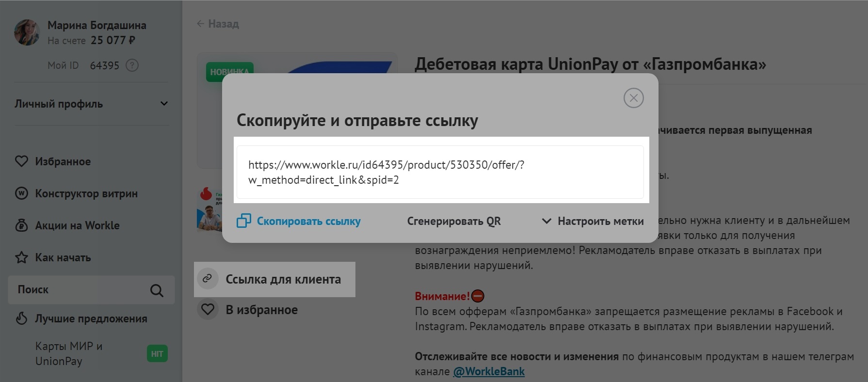Viewport: 868px width, 382px height.
Task: Click the Ссылка для клиента chain icon
Action: (208, 279)
